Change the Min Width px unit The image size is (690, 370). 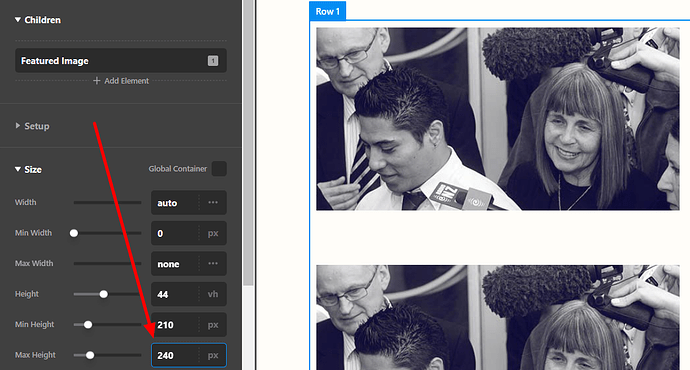[213, 233]
